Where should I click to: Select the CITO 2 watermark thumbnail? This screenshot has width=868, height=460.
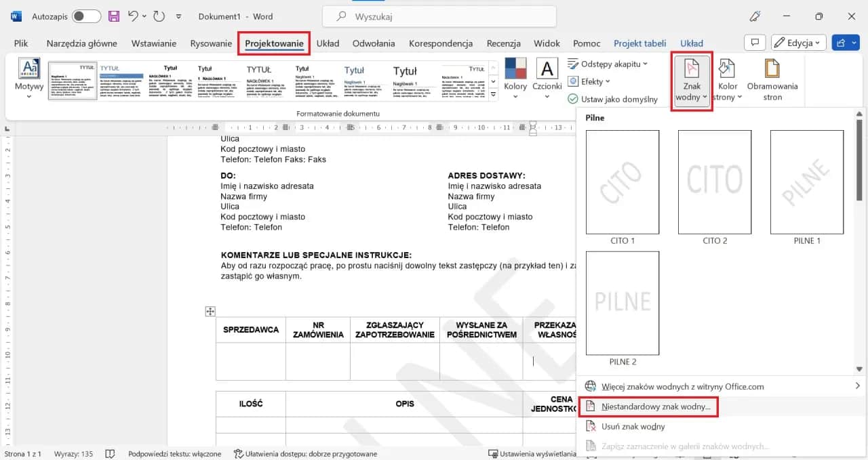point(715,182)
